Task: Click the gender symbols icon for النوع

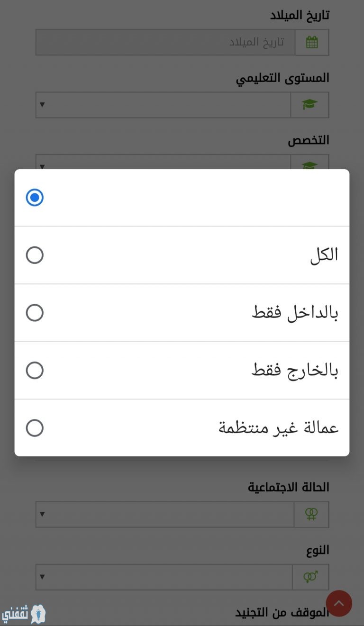Action: click(x=310, y=577)
